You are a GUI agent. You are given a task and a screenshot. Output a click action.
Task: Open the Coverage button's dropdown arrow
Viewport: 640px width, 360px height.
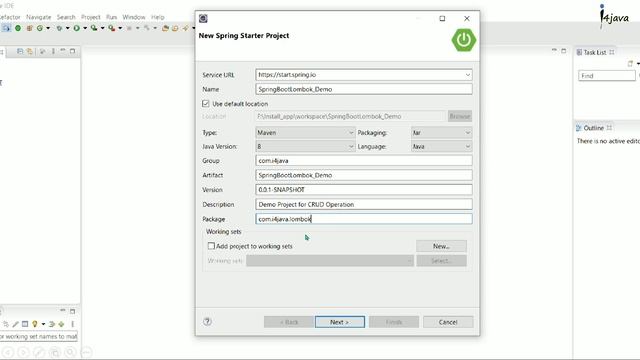(102, 28)
